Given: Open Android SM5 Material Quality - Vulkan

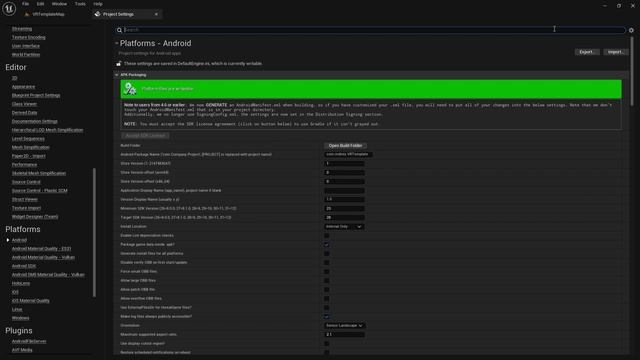Looking at the screenshot, I should (48, 275).
